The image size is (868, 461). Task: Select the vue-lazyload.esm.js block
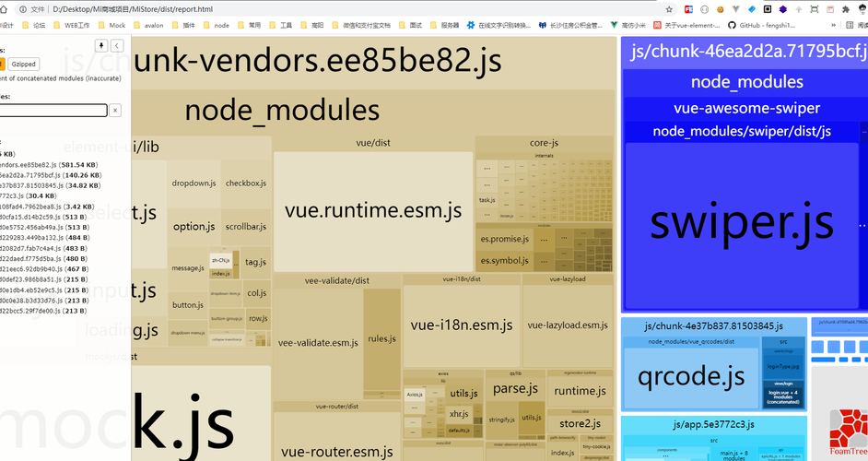pyautogui.click(x=568, y=325)
